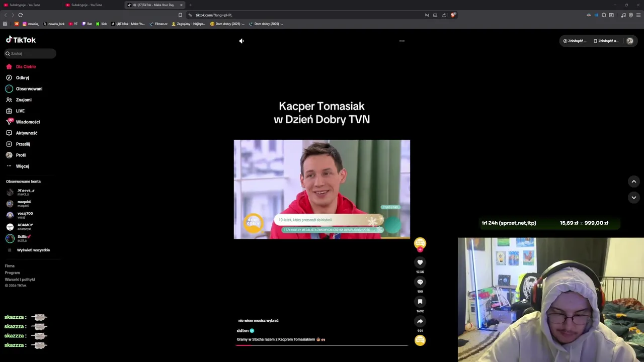Share the video using the arrow icon
Image resolution: width=644 pixels, height=362 pixels.
420,321
